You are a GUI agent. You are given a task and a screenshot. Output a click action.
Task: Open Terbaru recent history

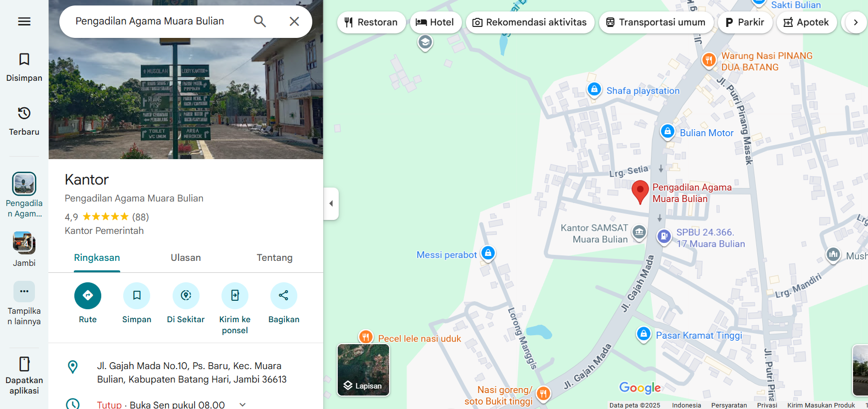(24, 121)
